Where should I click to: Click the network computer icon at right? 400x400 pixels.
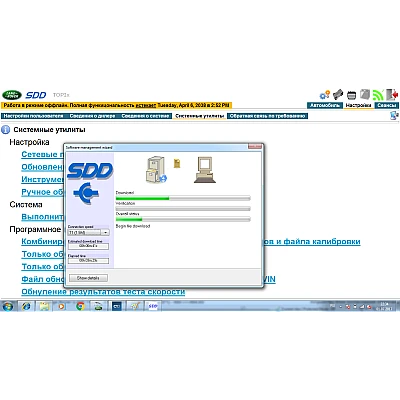pyautogui.click(x=394, y=116)
